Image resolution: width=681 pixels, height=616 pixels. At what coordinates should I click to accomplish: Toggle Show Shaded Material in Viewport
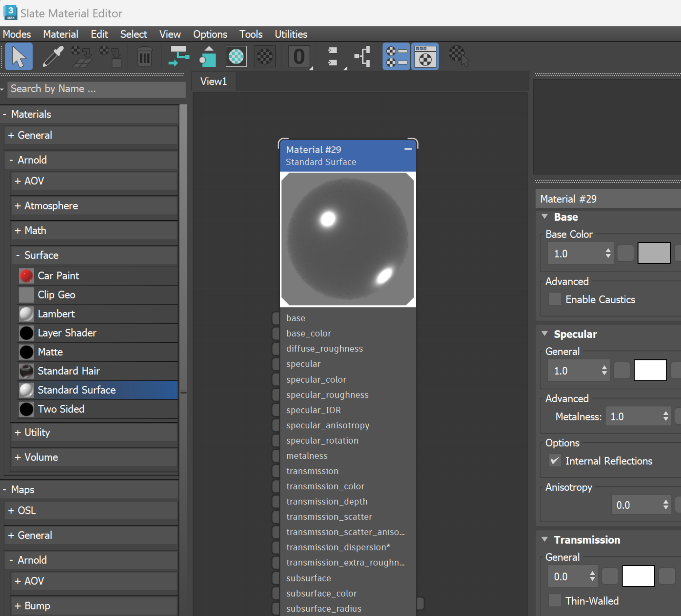[x=236, y=57]
